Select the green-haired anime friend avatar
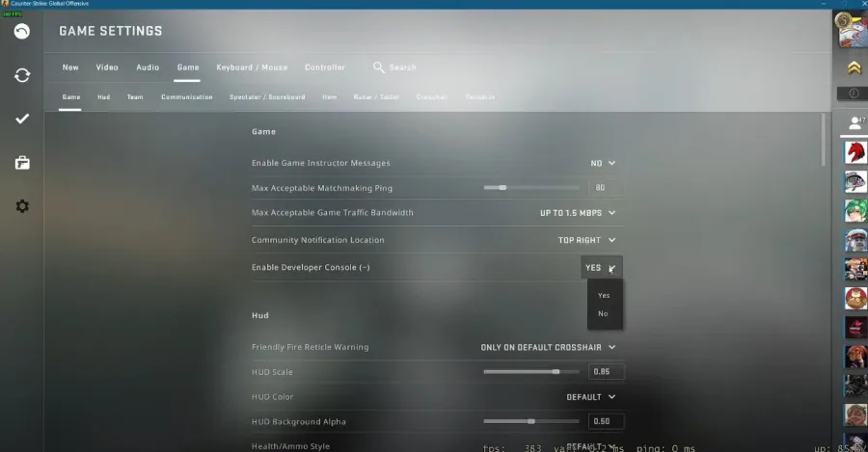 (855, 211)
